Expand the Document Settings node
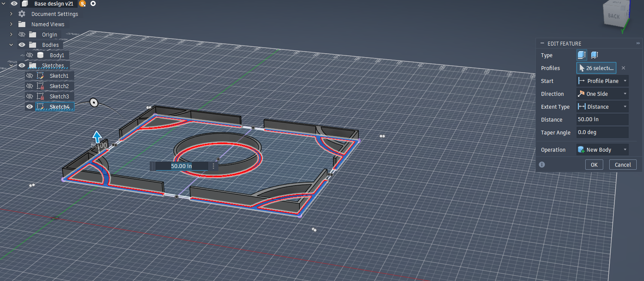 click(11, 14)
